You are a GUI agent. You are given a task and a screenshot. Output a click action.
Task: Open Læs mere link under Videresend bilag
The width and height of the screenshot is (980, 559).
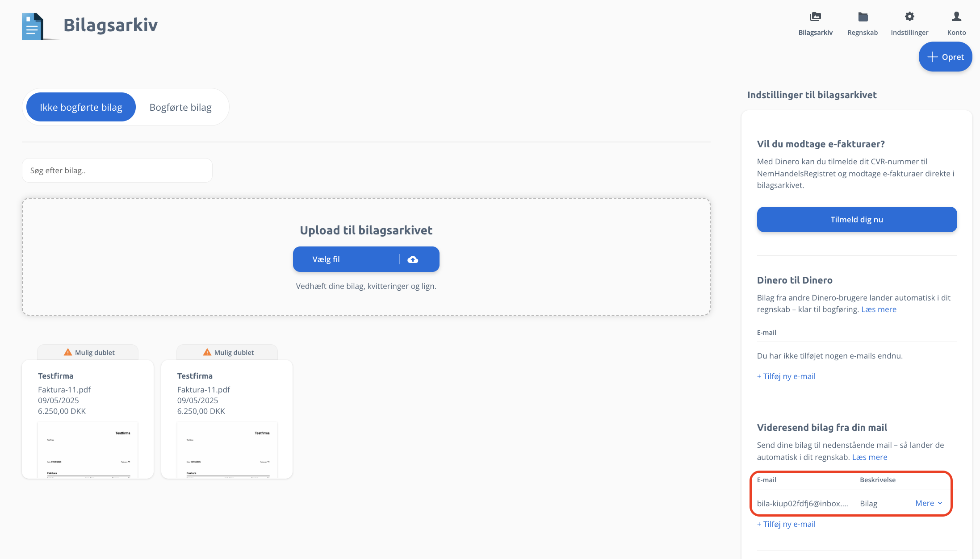click(869, 457)
